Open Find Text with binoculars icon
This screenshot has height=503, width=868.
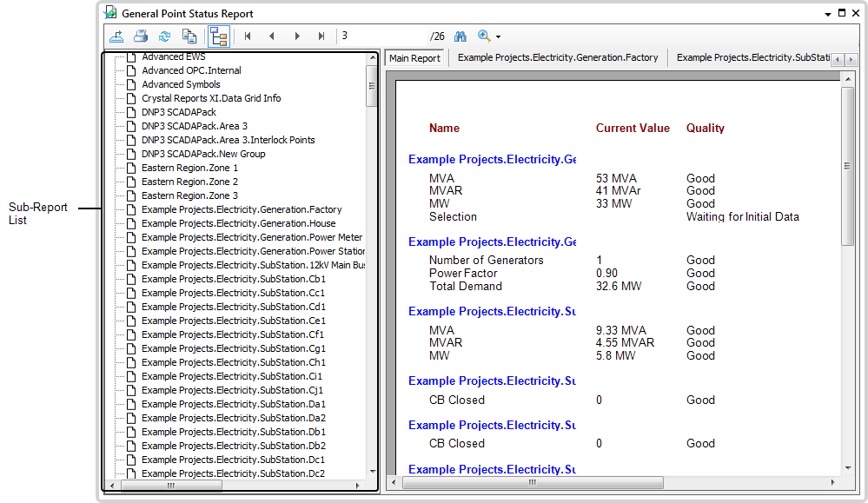point(461,36)
